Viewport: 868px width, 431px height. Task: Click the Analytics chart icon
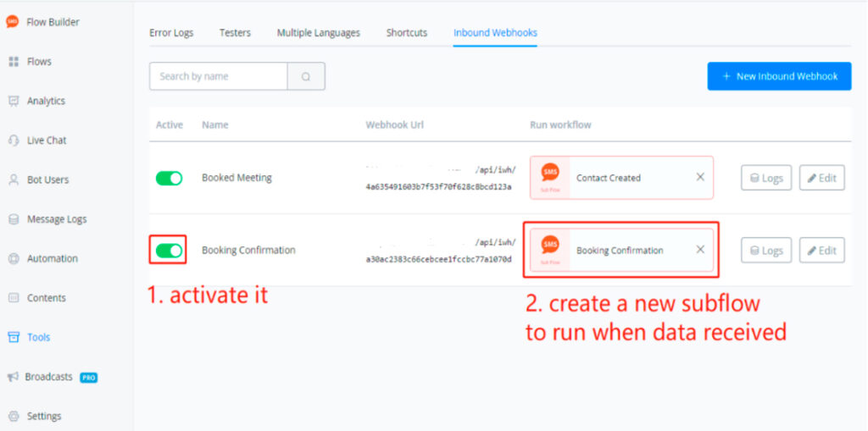point(14,101)
